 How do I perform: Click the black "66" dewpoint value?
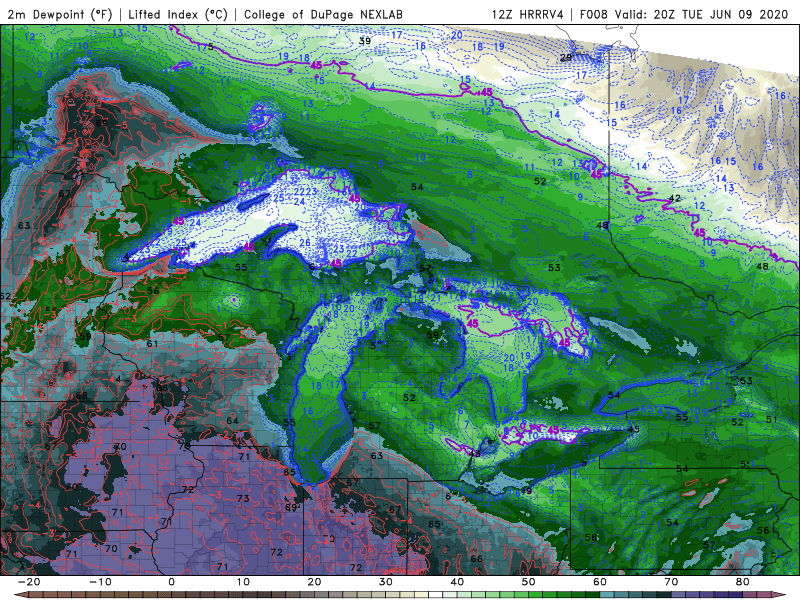477,559
